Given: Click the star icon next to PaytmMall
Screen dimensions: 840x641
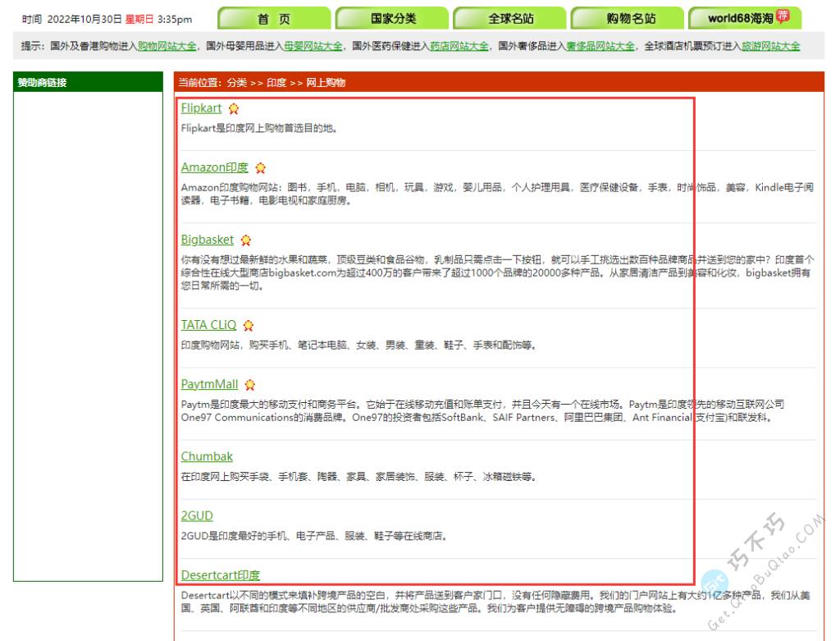Looking at the screenshot, I should click(x=250, y=385).
